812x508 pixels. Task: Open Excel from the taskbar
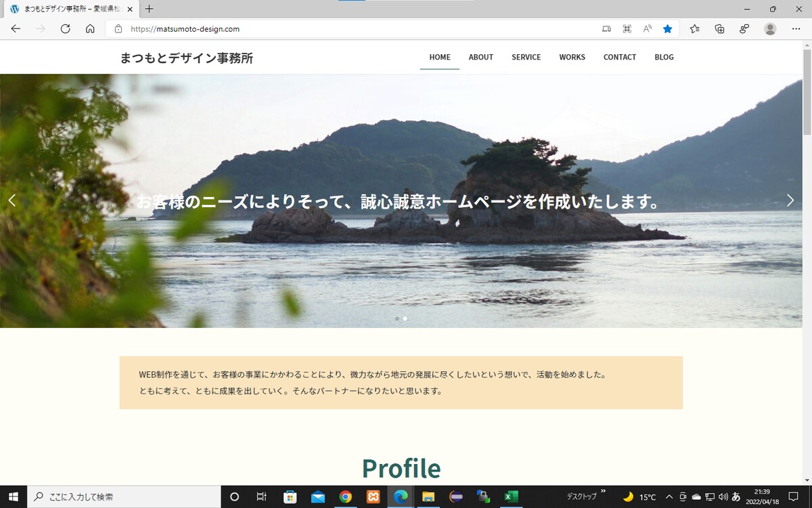[x=511, y=496]
